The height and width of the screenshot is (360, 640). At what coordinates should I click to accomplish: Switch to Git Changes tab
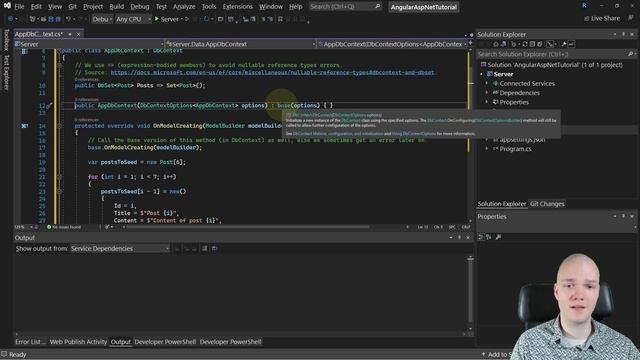(x=547, y=204)
